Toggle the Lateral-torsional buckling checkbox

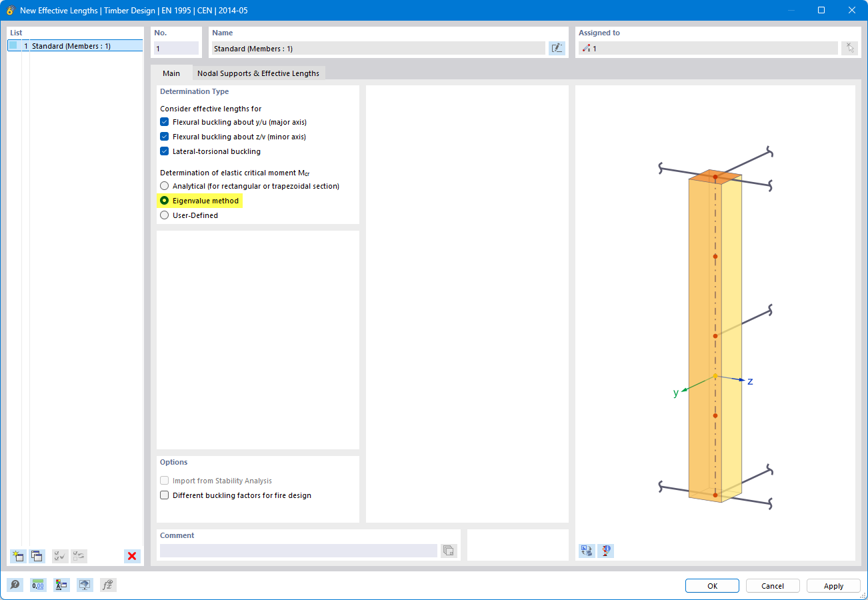(165, 151)
